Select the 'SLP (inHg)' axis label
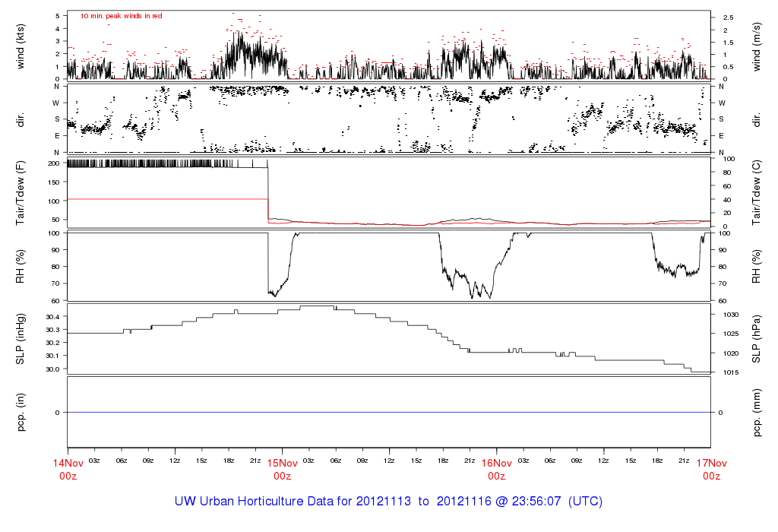This screenshot has height=532, width=778. (x=21, y=338)
